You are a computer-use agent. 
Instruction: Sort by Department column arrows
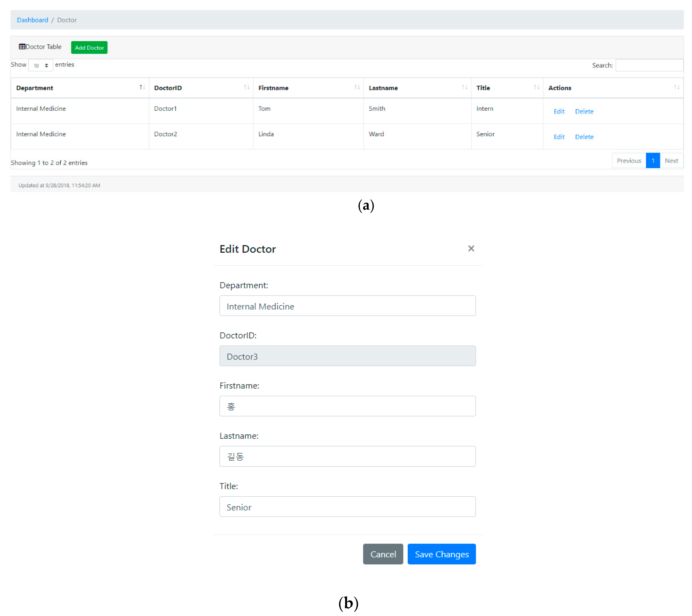coord(142,88)
